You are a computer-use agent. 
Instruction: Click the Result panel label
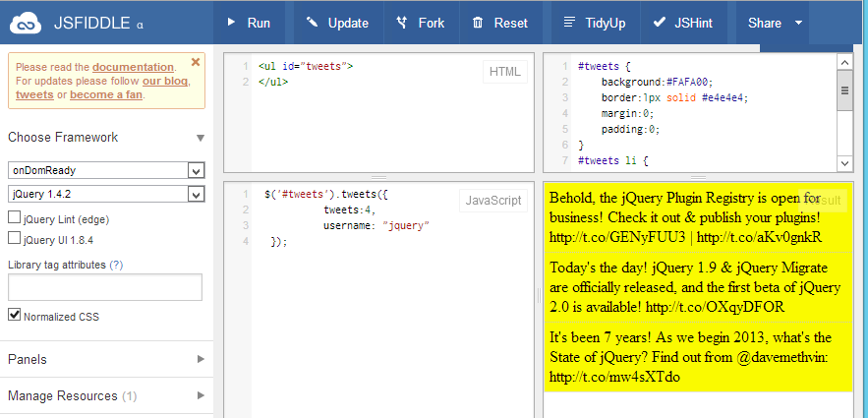[x=823, y=201]
